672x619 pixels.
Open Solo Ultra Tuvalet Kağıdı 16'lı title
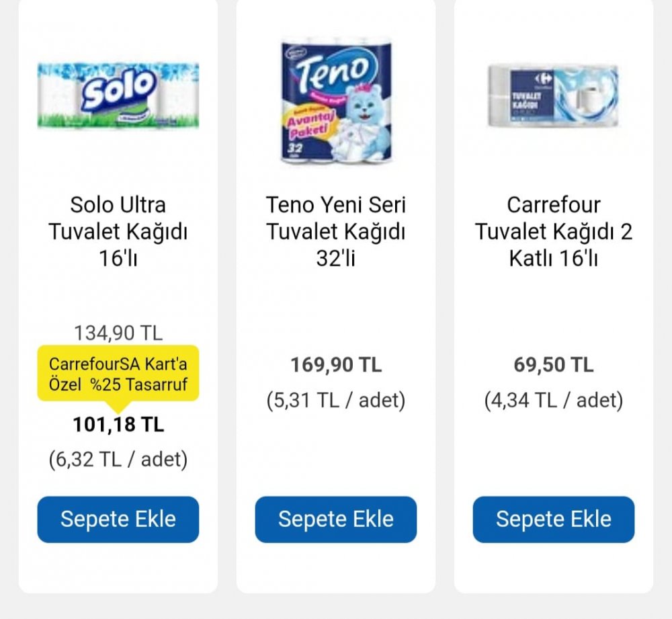tap(118, 231)
